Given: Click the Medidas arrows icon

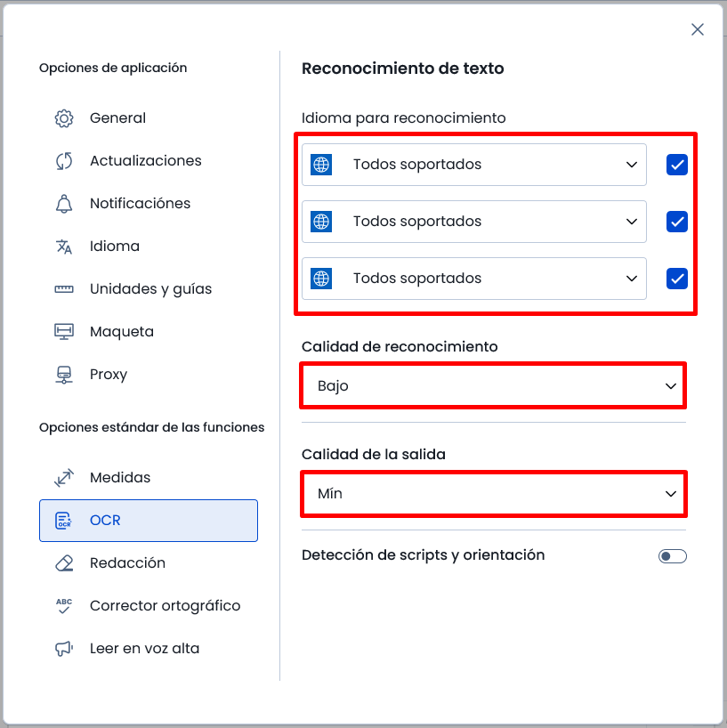Looking at the screenshot, I should click(64, 478).
